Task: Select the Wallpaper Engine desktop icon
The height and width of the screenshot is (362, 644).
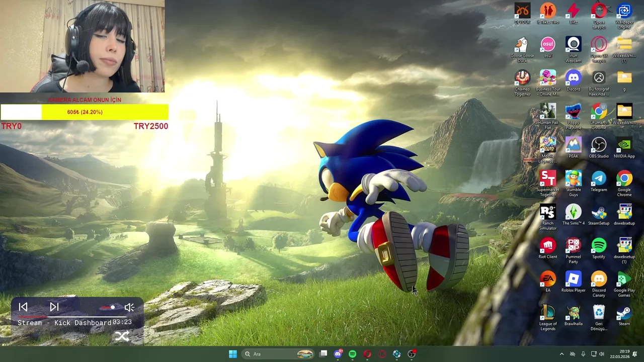Action: point(624,16)
